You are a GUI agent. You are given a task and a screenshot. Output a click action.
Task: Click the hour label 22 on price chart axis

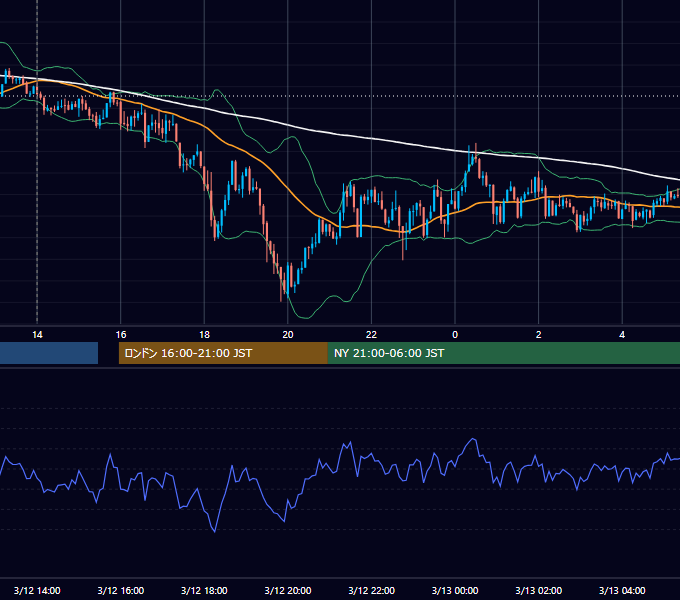371,335
